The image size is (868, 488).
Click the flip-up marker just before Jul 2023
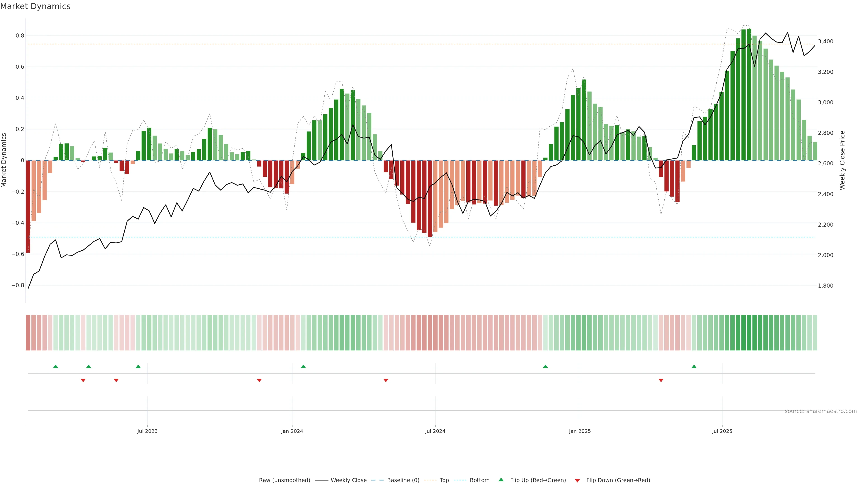coord(138,366)
